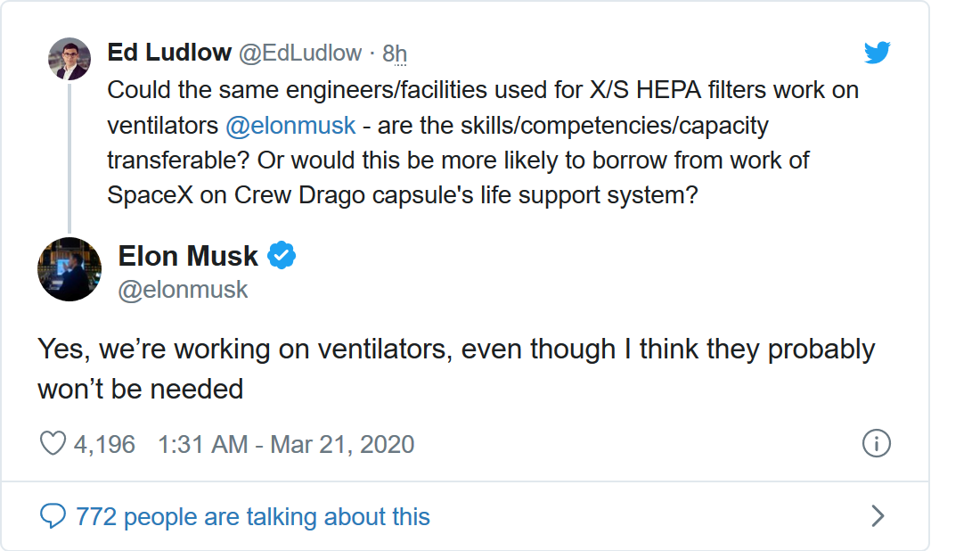Open Elon Musk's profile avatar
This screenshot has width=980, height=551.
[x=69, y=269]
